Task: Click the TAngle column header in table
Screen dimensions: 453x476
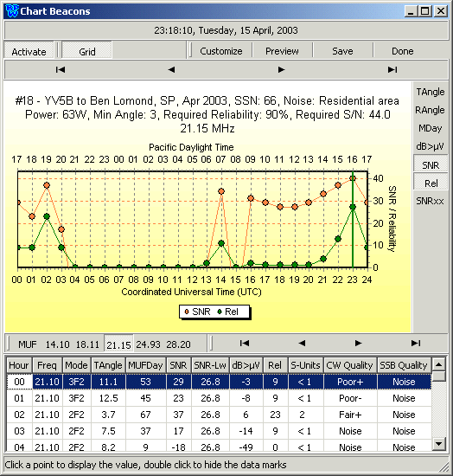Action: [x=108, y=365]
